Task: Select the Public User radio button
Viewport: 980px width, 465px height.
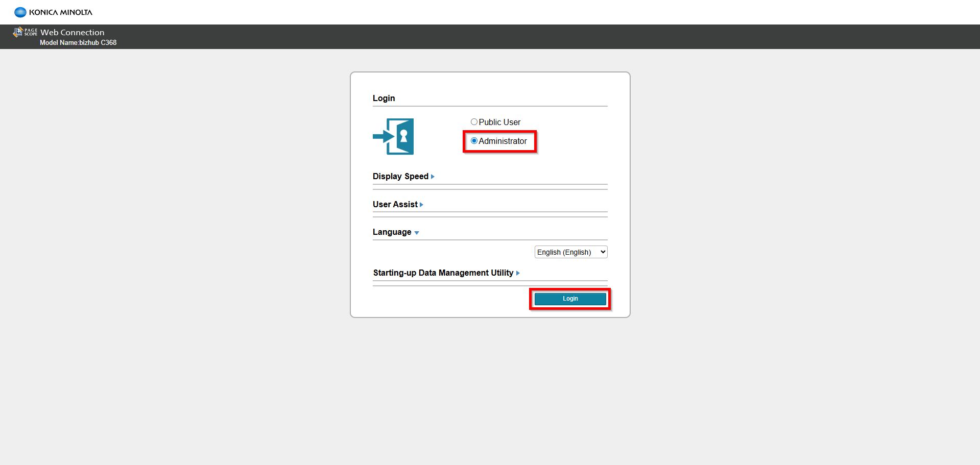Action: click(474, 122)
